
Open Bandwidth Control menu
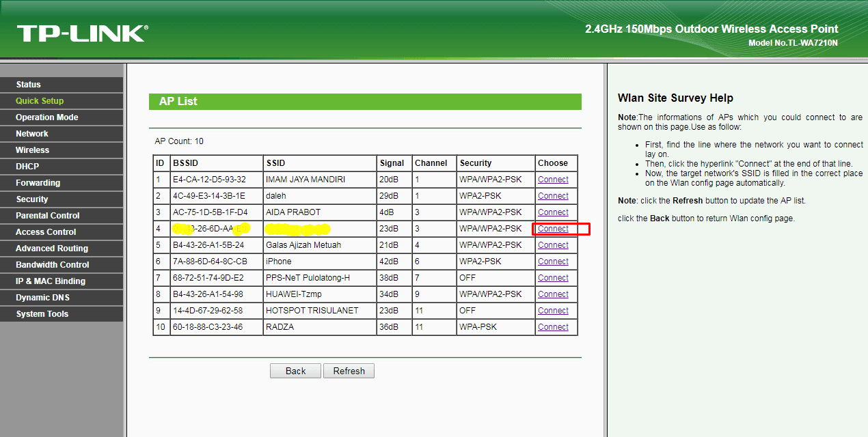62,265
